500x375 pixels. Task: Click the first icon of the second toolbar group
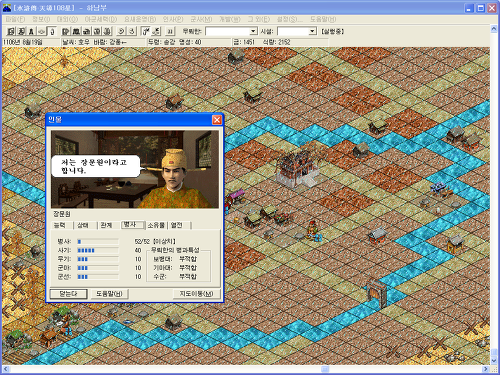coord(66,31)
